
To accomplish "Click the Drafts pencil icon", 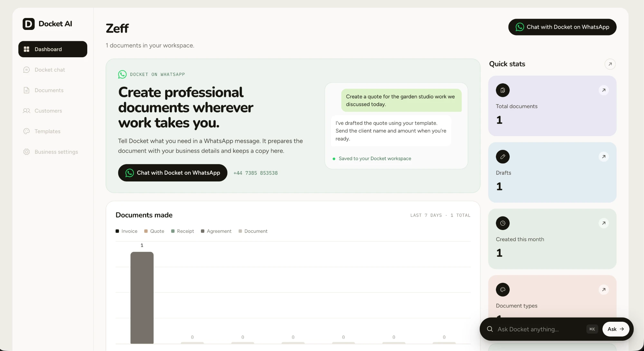I will tap(503, 157).
